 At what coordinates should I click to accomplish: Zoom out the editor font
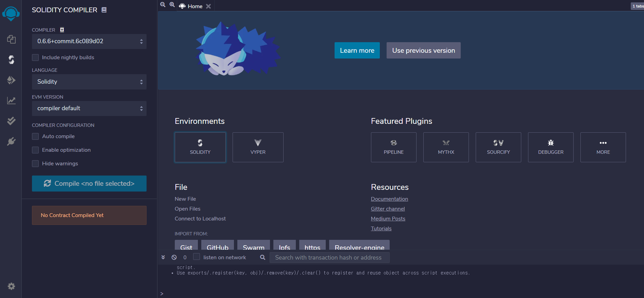[x=163, y=5]
